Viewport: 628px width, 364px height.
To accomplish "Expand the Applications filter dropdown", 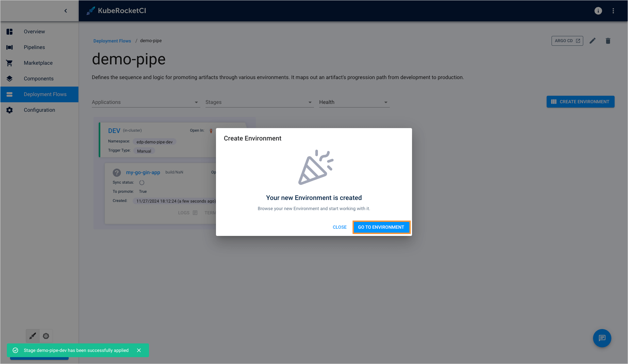I will (146, 102).
